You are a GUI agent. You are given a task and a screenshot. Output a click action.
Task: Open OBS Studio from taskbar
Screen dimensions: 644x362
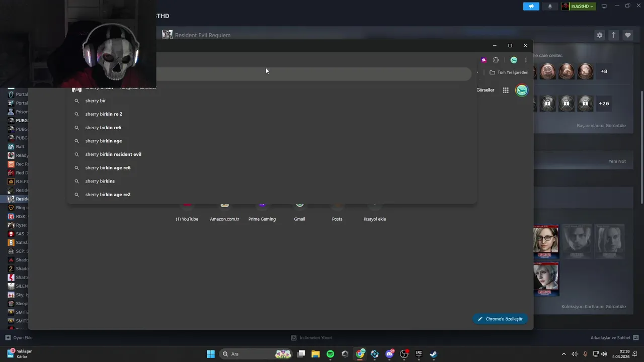404,354
